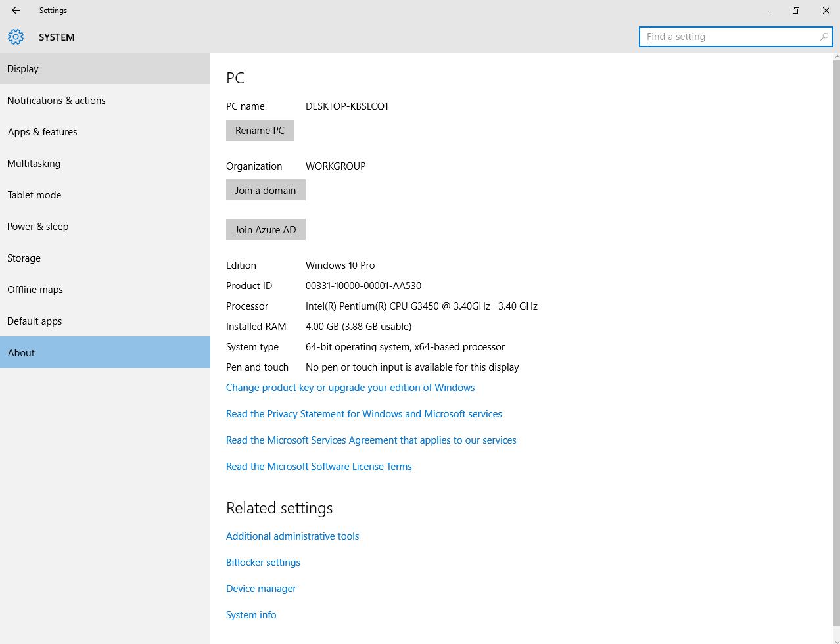This screenshot has height=644, width=840.
Task: Open Storage settings
Action: [105, 258]
